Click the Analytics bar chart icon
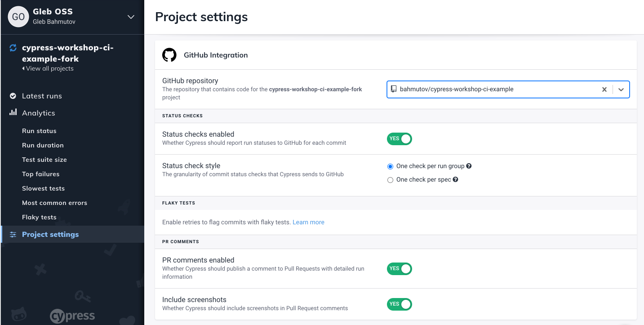Screen dimensions: 644x325 pyautogui.click(x=13, y=112)
